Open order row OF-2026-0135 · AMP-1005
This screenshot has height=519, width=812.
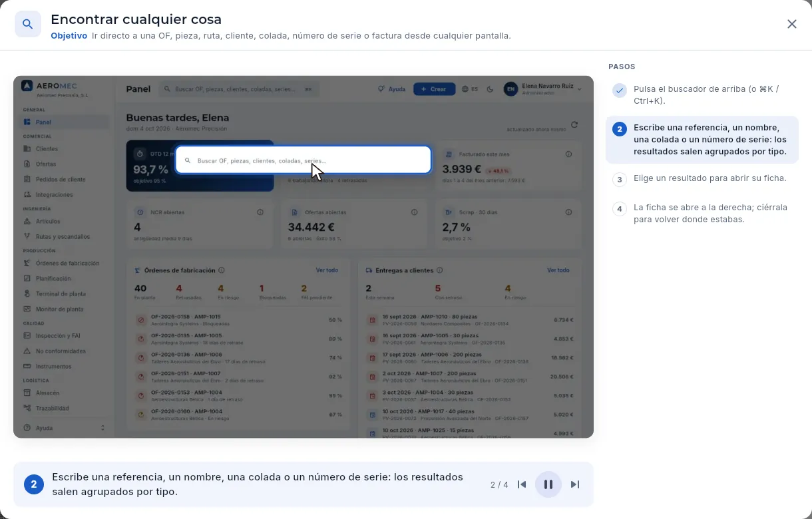coord(238,339)
